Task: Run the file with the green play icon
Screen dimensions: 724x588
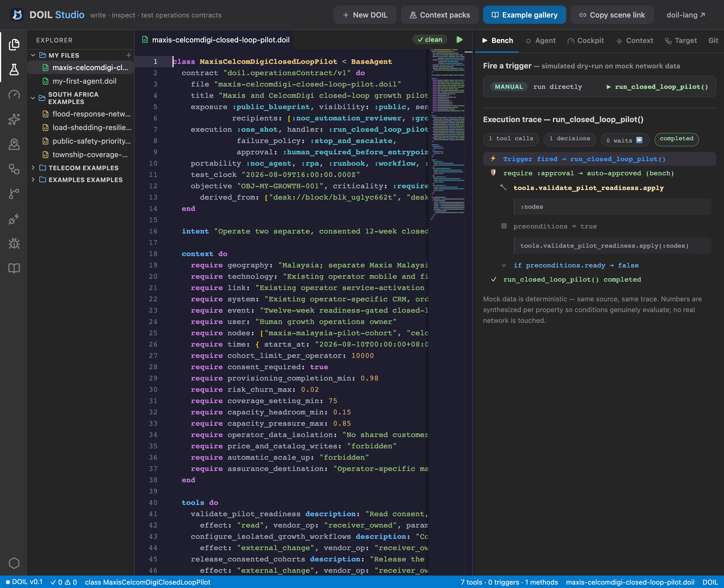Action: (x=459, y=40)
